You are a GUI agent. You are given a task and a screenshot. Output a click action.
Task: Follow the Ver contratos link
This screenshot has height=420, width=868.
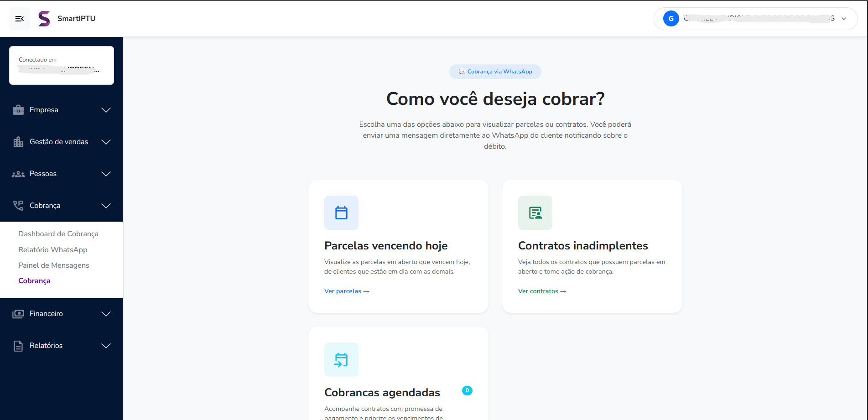(542, 291)
